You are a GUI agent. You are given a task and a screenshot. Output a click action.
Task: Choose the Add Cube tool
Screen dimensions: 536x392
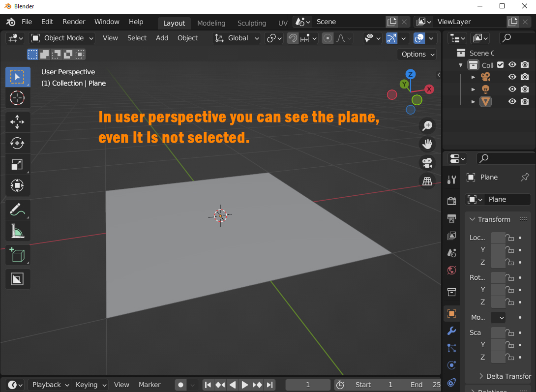click(17, 255)
